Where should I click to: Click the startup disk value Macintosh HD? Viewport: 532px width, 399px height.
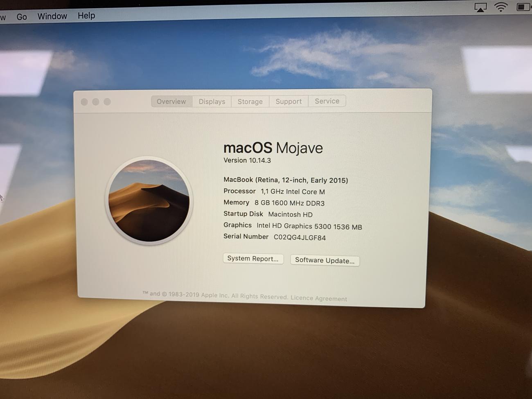coord(290,214)
